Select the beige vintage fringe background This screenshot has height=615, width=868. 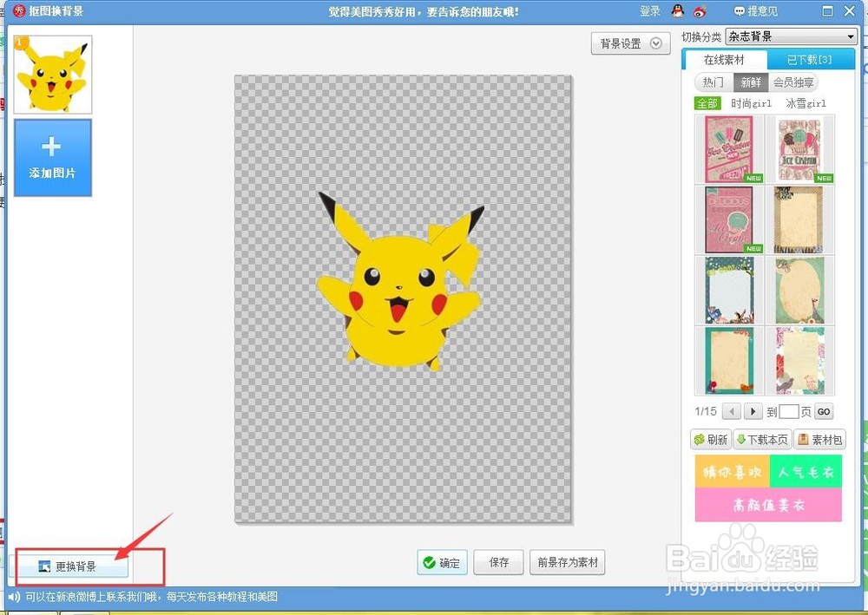pyautogui.click(x=800, y=219)
